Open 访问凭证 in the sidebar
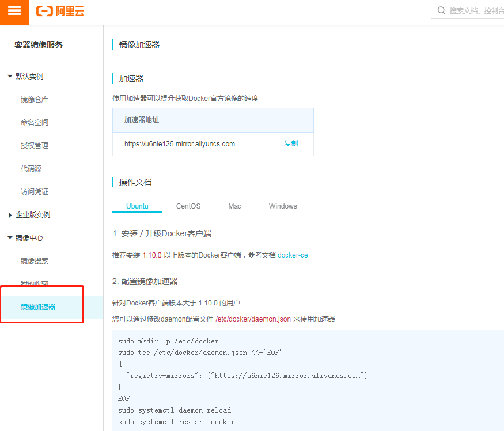 [35, 192]
